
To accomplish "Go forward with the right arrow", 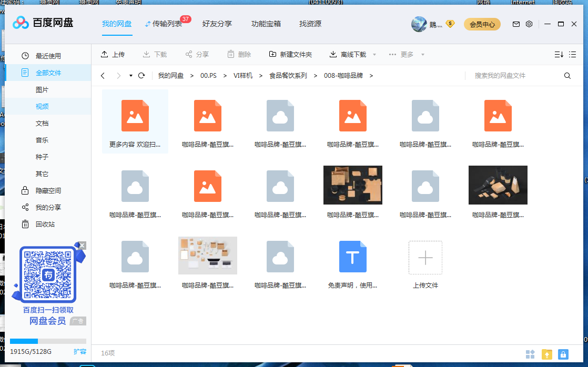I will point(118,76).
